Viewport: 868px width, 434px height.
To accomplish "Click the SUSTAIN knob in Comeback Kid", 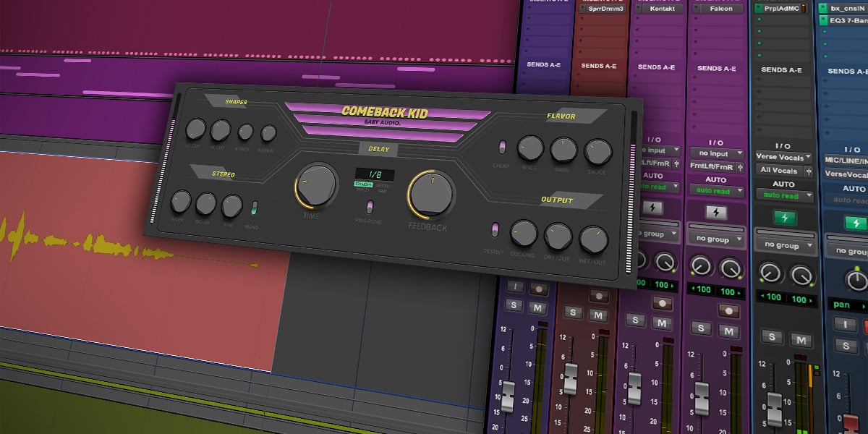I will click(x=268, y=133).
